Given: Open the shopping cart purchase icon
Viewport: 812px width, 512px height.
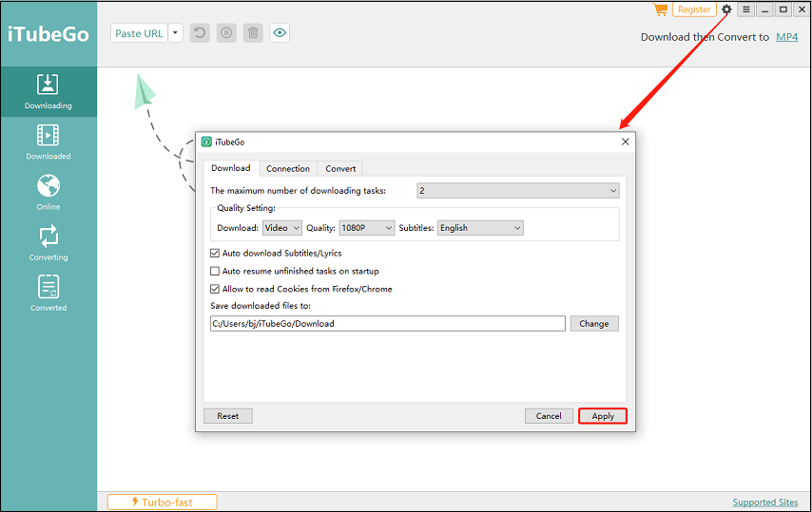Looking at the screenshot, I should click(660, 9).
